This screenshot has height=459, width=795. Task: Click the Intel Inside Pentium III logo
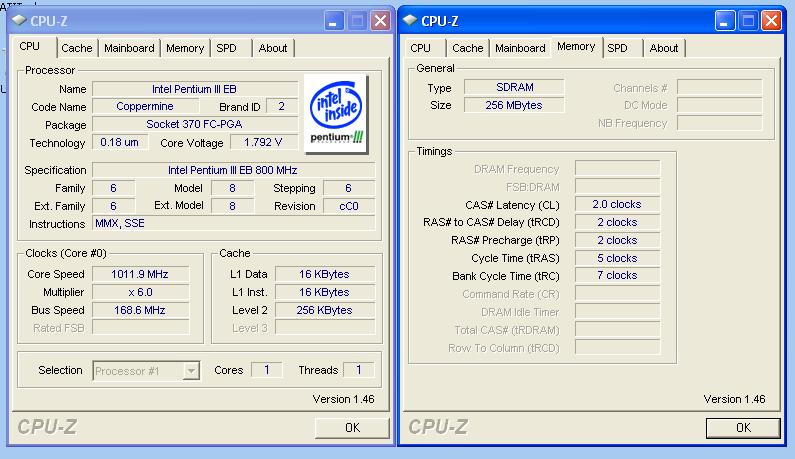336,114
